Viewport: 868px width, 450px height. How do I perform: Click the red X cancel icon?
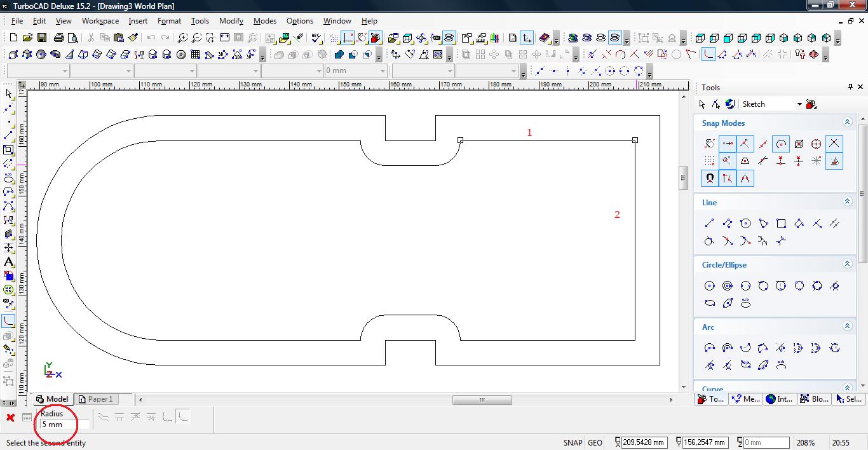click(x=10, y=418)
